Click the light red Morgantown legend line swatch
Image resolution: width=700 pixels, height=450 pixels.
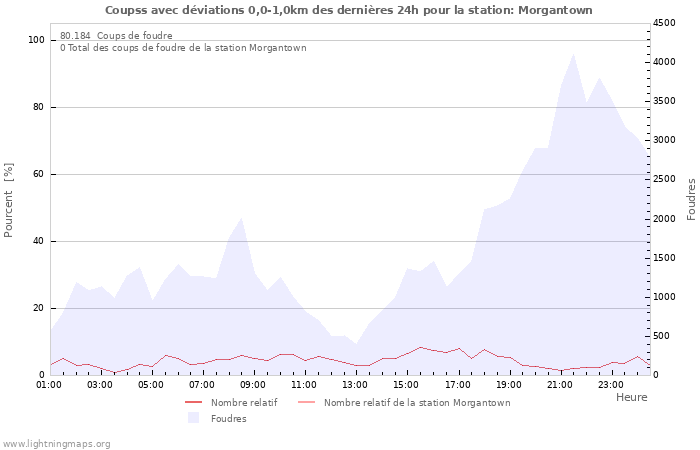(306, 403)
